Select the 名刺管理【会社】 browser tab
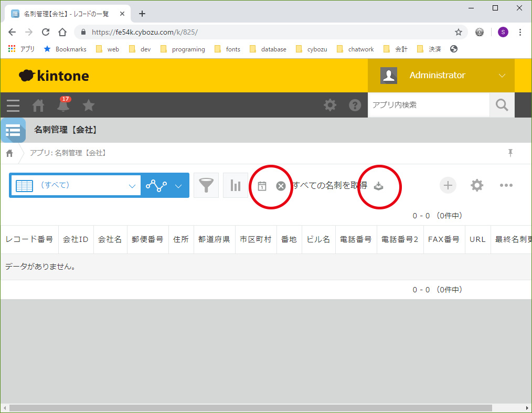 coord(67,14)
